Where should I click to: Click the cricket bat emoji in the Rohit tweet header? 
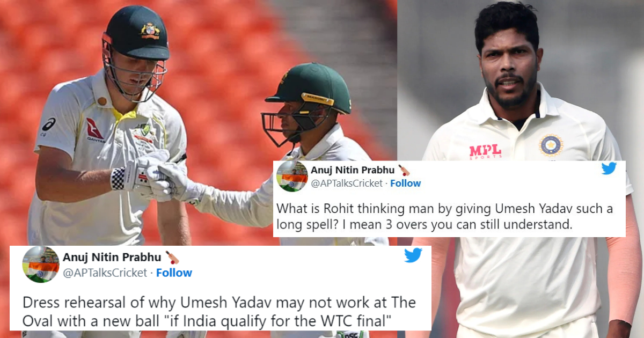404,171
